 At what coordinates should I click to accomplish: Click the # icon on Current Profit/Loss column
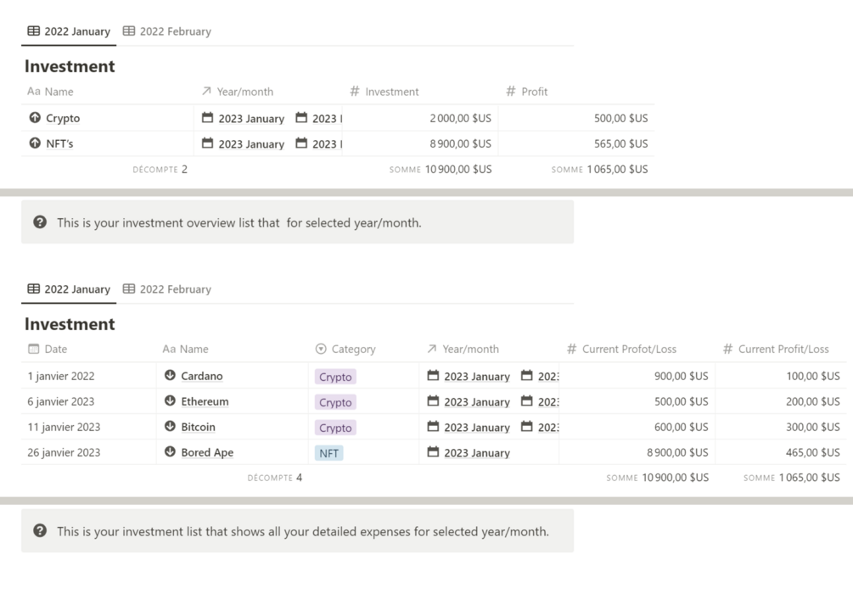(x=728, y=349)
